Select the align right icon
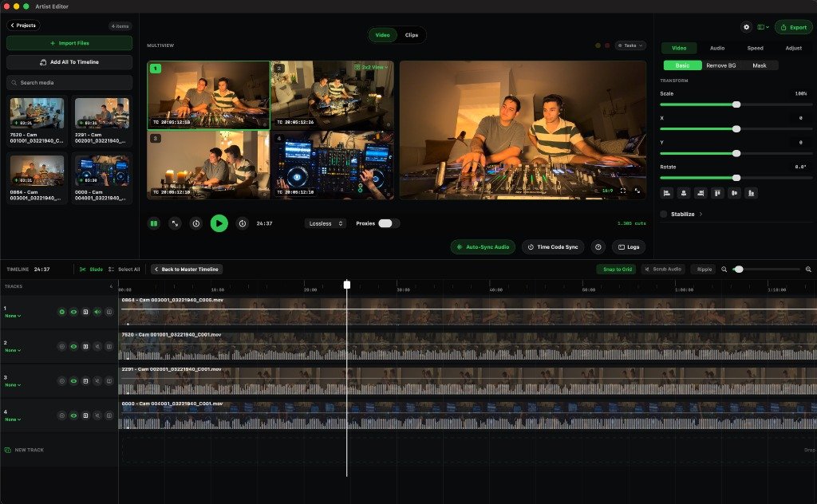 pyautogui.click(x=701, y=193)
